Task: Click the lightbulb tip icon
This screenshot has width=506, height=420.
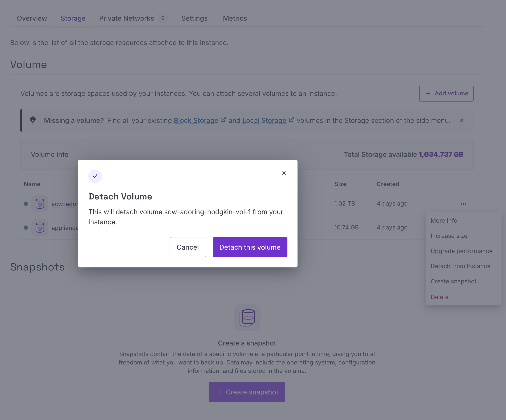Action: tap(33, 120)
